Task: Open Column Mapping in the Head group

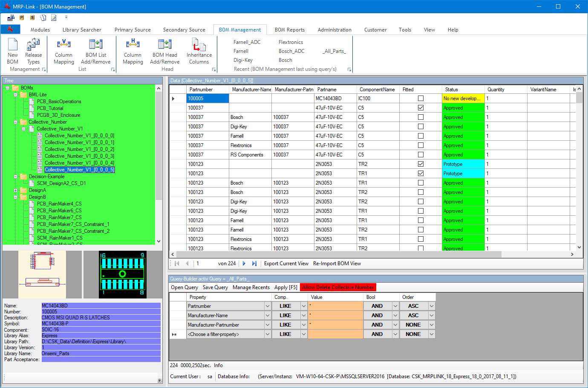Action: (133, 51)
